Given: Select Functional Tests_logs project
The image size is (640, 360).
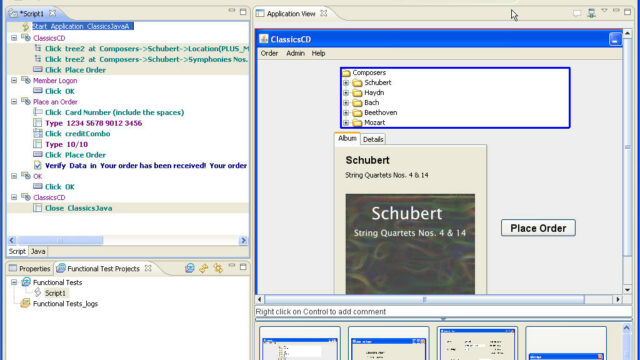Looking at the screenshot, I should [65, 304].
